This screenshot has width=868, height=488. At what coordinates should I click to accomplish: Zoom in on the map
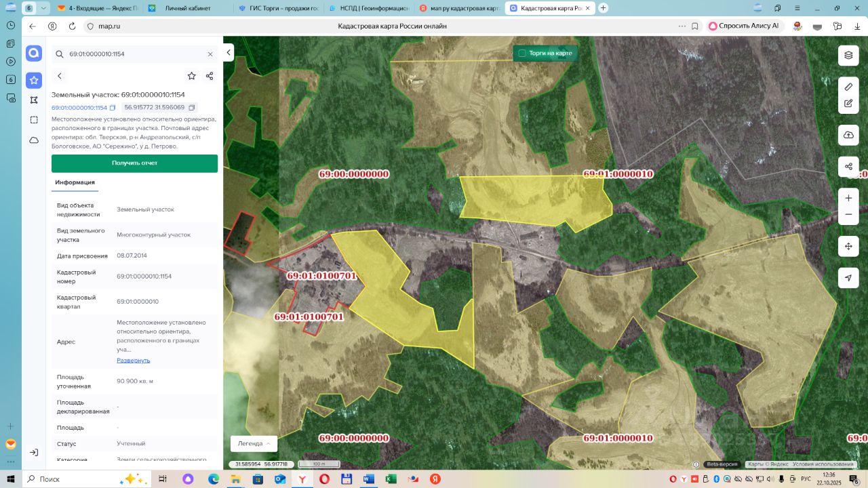[x=848, y=198]
